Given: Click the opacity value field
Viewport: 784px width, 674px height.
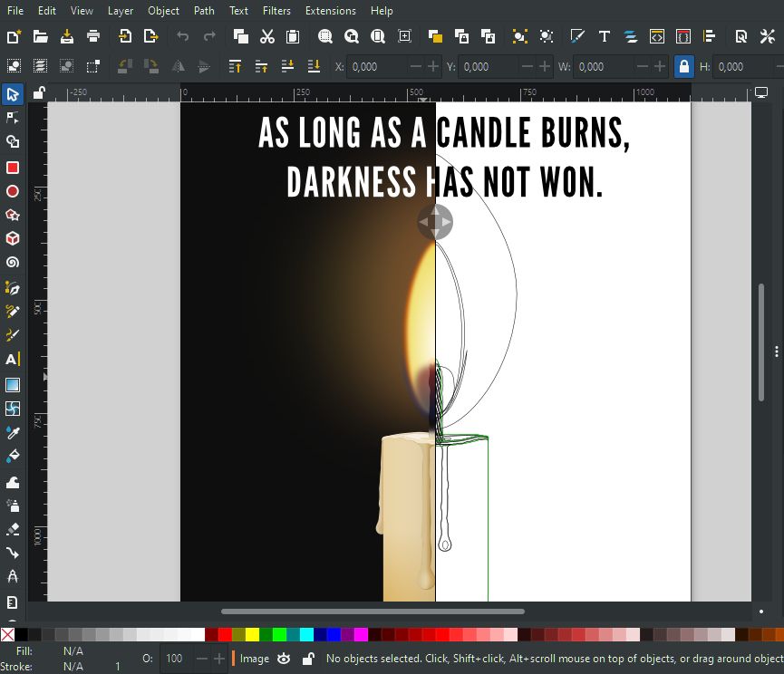Looking at the screenshot, I should tap(176, 659).
